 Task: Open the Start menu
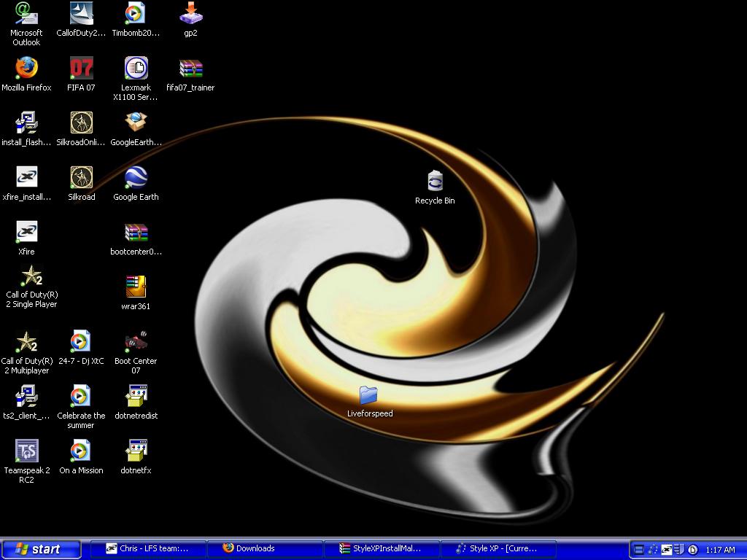coord(42,549)
